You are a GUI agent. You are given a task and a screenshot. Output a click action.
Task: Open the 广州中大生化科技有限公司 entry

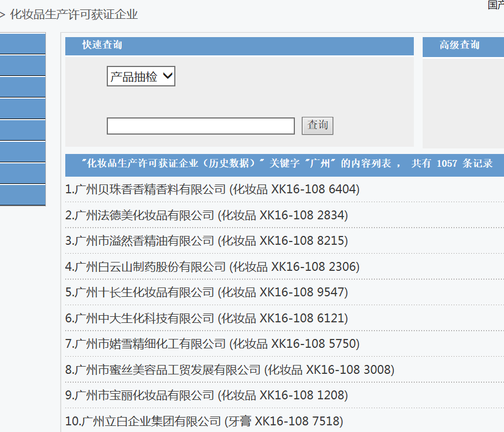pyautogui.click(x=206, y=318)
